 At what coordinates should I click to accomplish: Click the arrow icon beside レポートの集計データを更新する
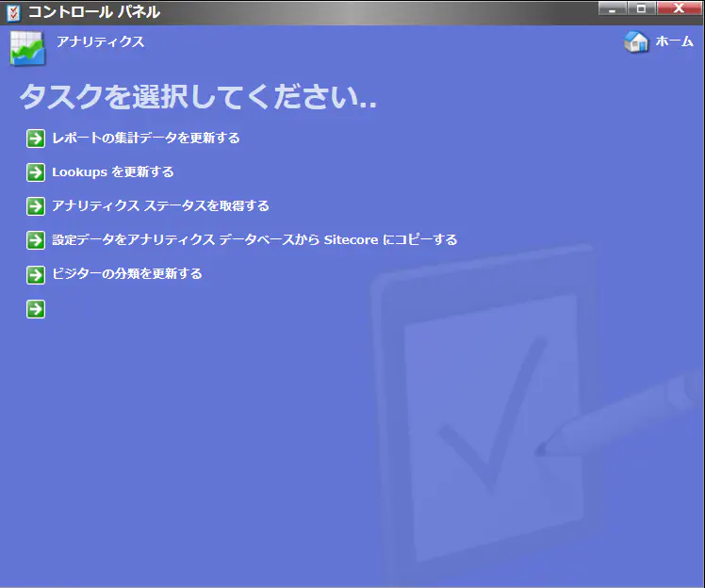[x=36, y=139]
